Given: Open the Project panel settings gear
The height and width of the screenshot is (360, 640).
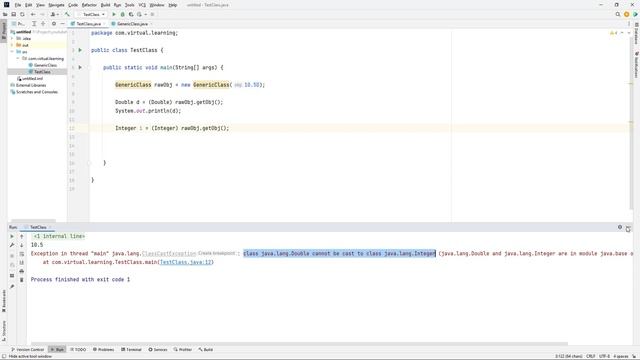Looking at the screenshot, I should tap(54, 24).
